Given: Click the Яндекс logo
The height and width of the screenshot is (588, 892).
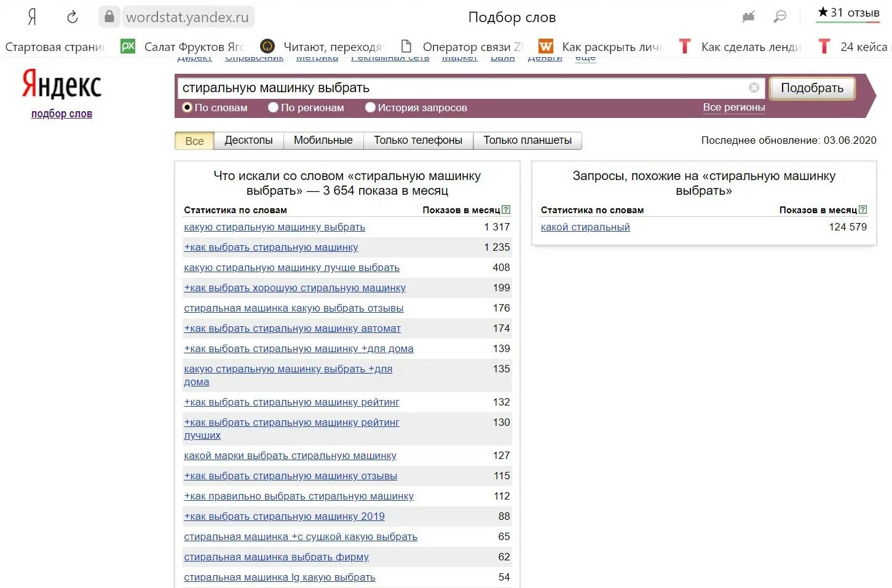Looking at the screenshot, I should tap(61, 84).
